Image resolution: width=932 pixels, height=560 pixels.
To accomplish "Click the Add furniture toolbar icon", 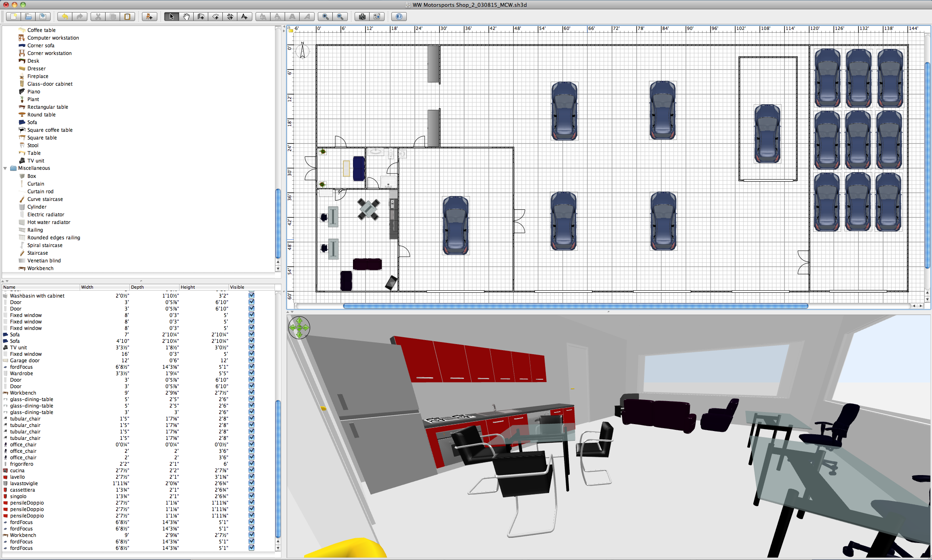I will tap(149, 17).
